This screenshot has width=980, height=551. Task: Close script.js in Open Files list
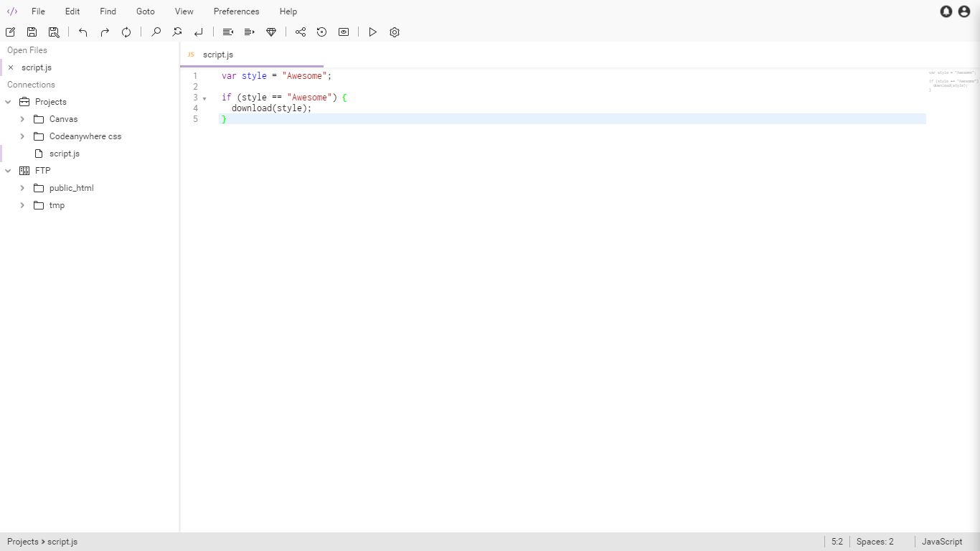coord(11,67)
